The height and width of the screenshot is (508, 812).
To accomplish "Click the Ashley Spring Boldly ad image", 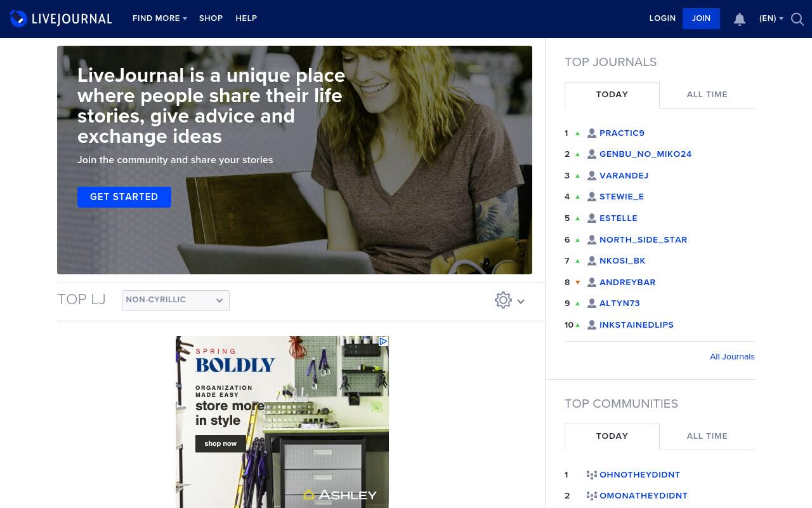I will point(282,422).
